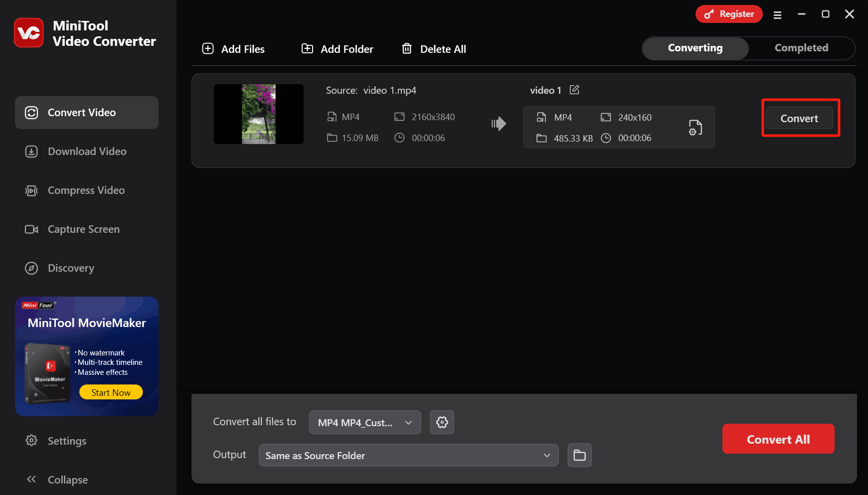The width and height of the screenshot is (868, 495).
Task: Click the edit pencil next to video 1
Action: (574, 90)
